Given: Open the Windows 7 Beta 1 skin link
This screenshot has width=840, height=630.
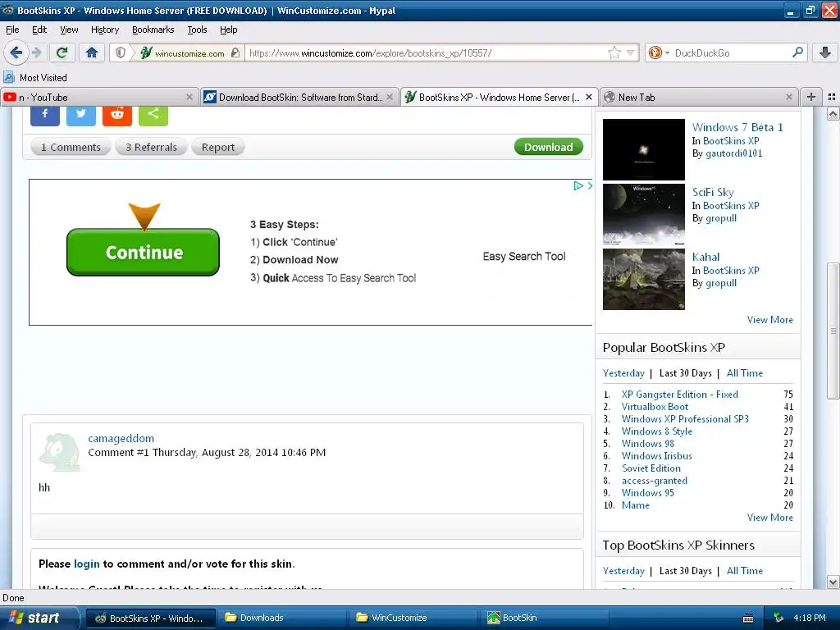Looking at the screenshot, I should (x=737, y=127).
